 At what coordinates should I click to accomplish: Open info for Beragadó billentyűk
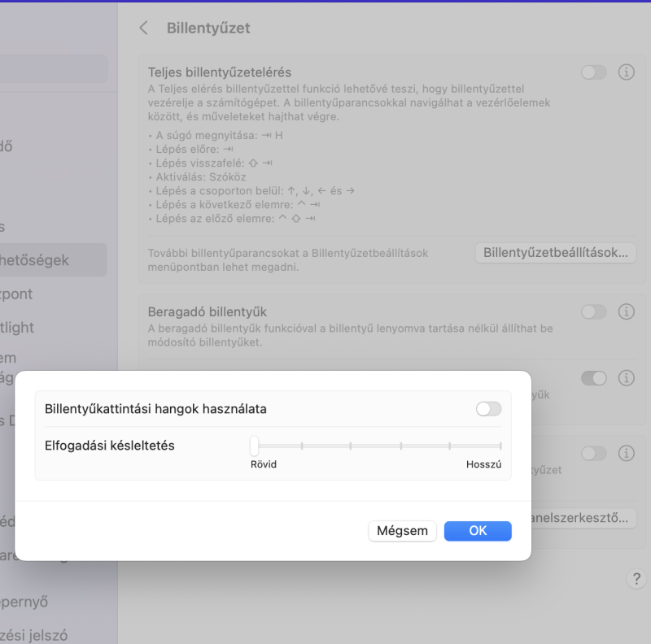click(x=626, y=311)
